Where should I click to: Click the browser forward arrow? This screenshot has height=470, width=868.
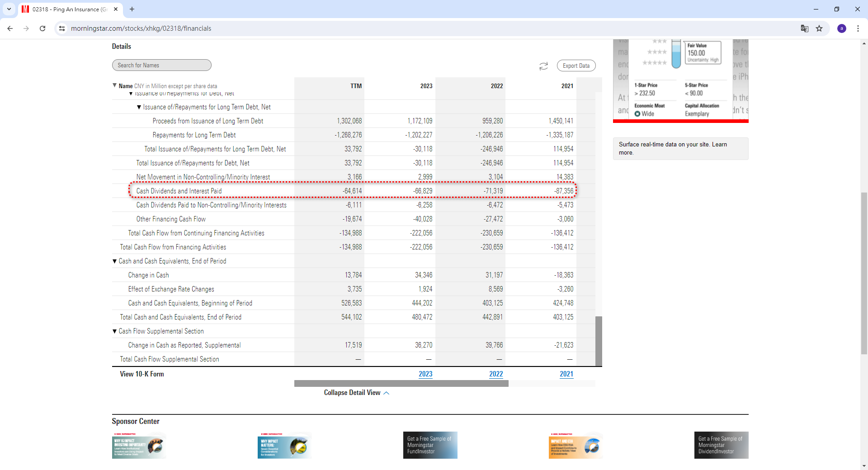26,28
